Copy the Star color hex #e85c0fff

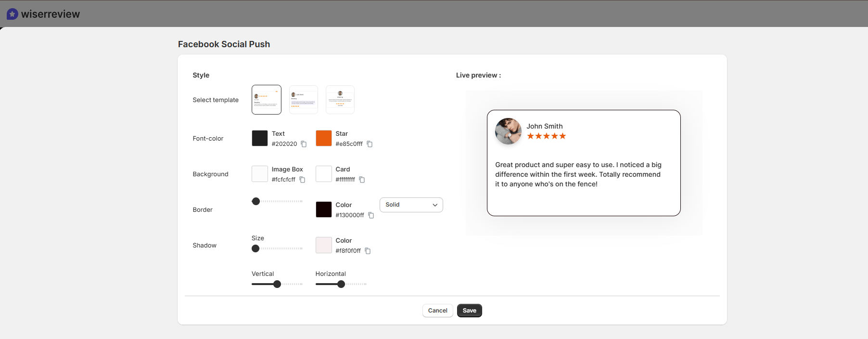370,144
